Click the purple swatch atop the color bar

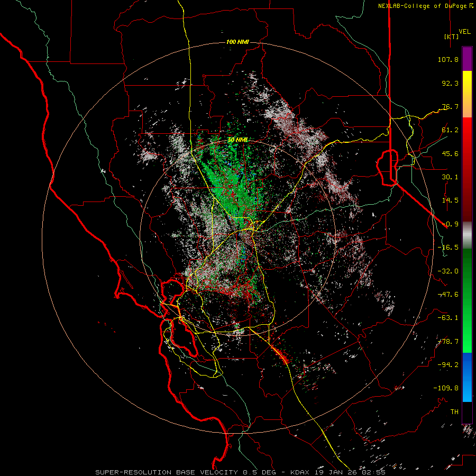point(467,59)
